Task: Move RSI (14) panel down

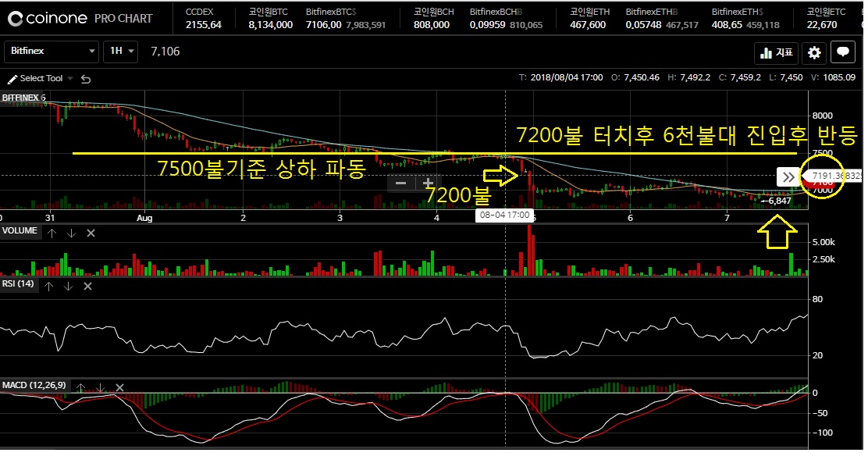Action: point(68,287)
